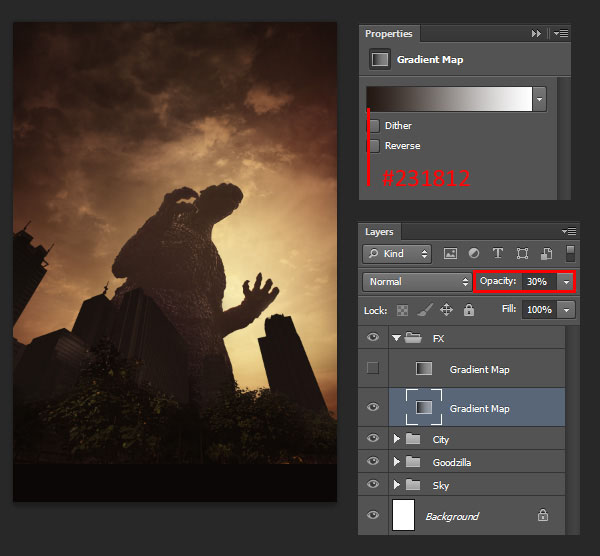Screen dimensions: 600x556
Task: Lock layer position icon
Action: click(447, 310)
